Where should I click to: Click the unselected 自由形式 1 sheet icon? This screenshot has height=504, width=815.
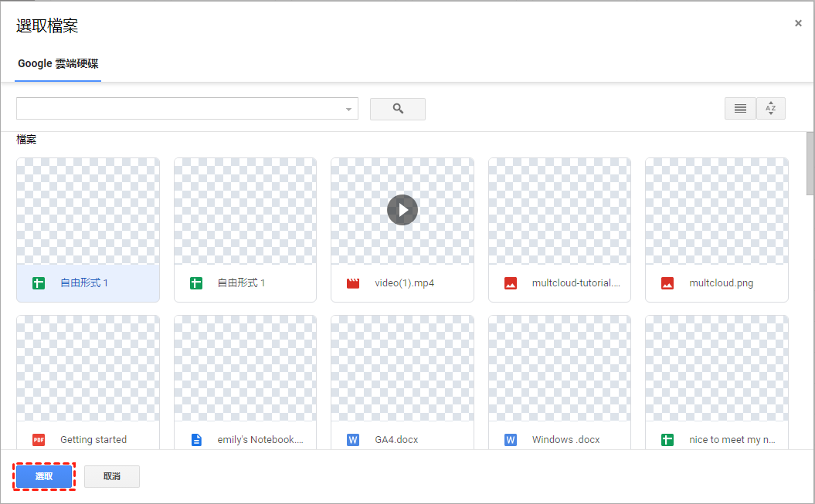click(196, 283)
